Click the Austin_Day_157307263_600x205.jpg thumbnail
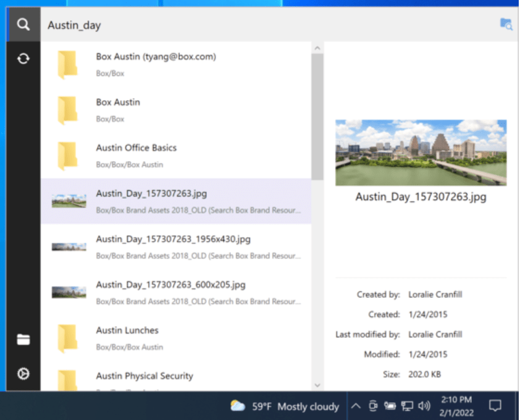The height and width of the screenshot is (420, 520). [x=68, y=292]
